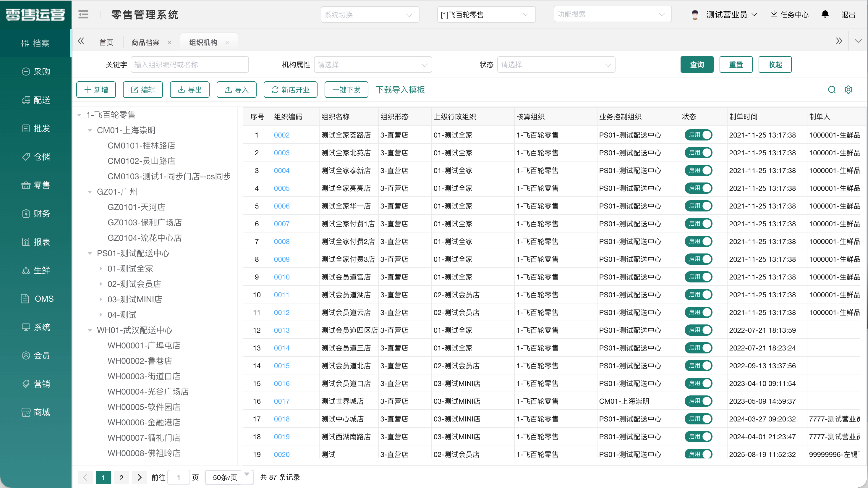Collapse the WH01-武汉配送中心 tree node
868x488 pixels.
(x=90, y=330)
